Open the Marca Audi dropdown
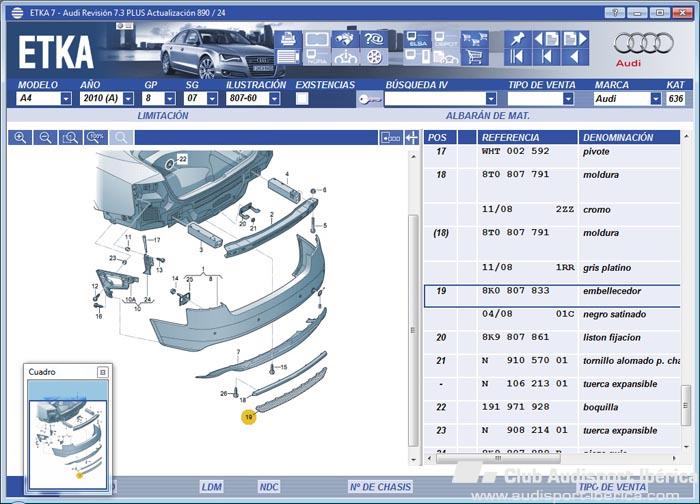This screenshot has width=700, height=504. pos(655,98)
